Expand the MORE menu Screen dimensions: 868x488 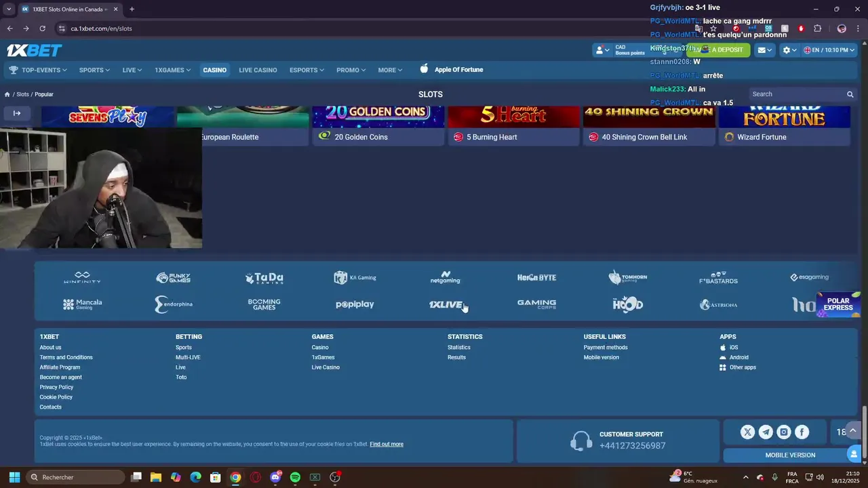[390, 70]
